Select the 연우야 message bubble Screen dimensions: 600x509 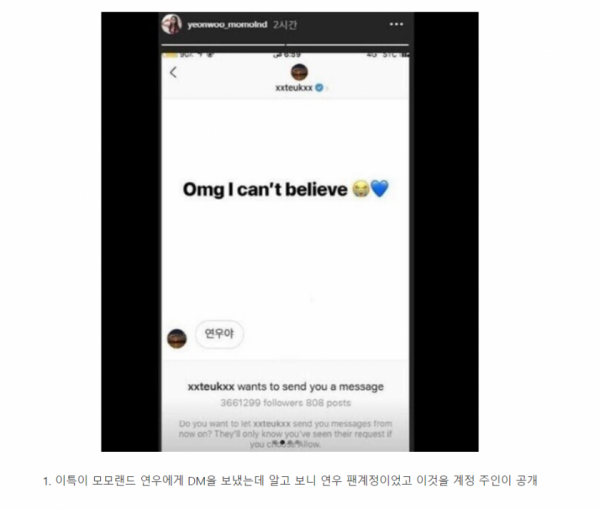point(219,334)
